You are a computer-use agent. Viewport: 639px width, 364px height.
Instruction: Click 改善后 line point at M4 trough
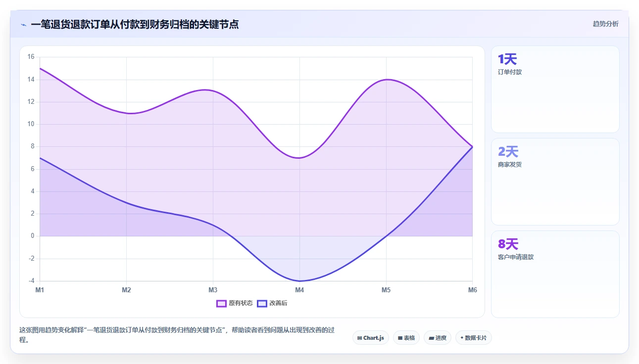pos(299,281)
